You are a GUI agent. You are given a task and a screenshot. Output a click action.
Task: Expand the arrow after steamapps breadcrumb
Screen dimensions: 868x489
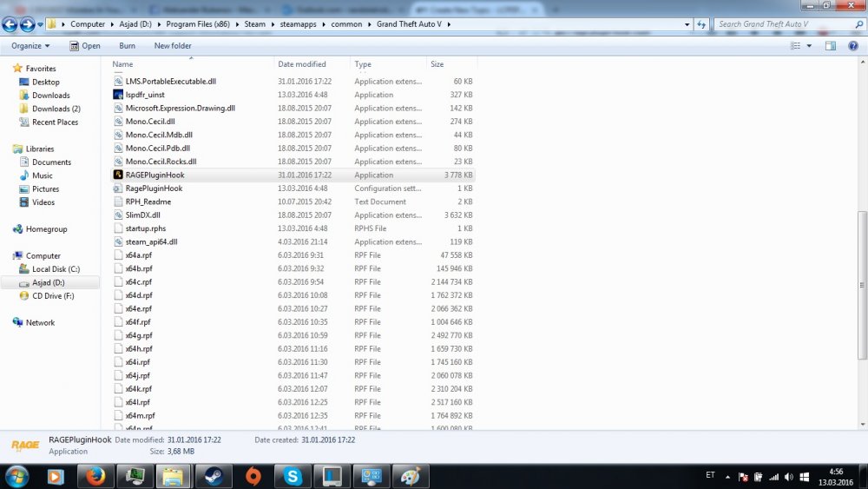tap(325, 24)
